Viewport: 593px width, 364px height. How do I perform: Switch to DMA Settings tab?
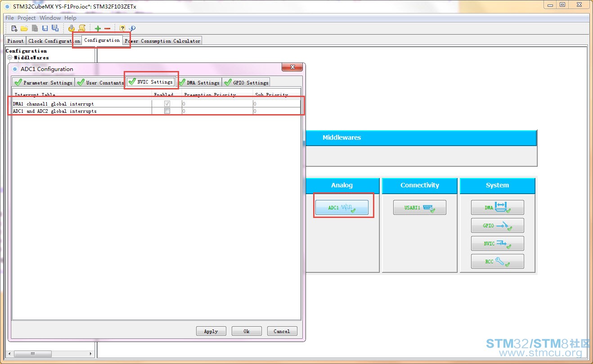point(199,82)
